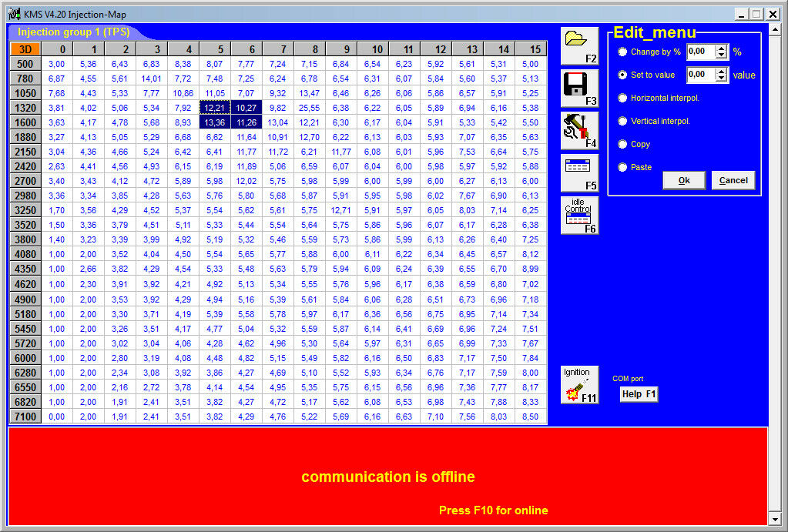This screenshot has height=532, width=788.
Task: Select column header 15
Action: click(x=531, y=49)
